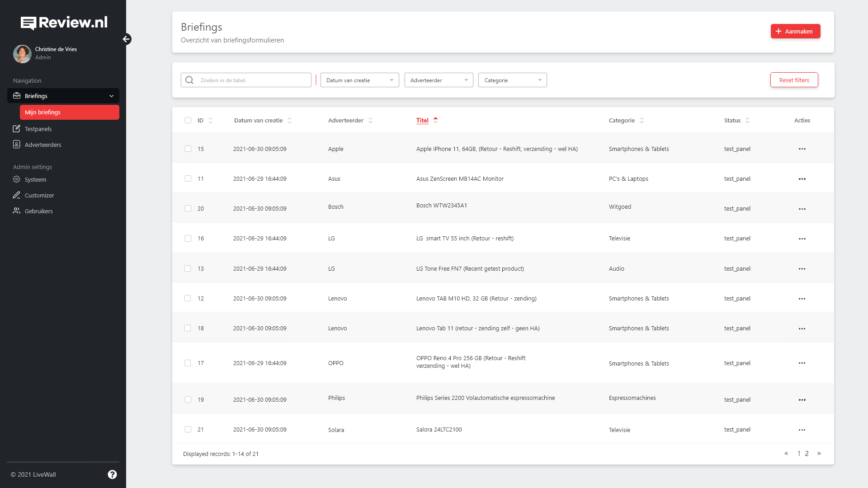Tick checkbox for briefing ID 11
The height and width of the screenshot is (488, 868).
click(188, 178)
